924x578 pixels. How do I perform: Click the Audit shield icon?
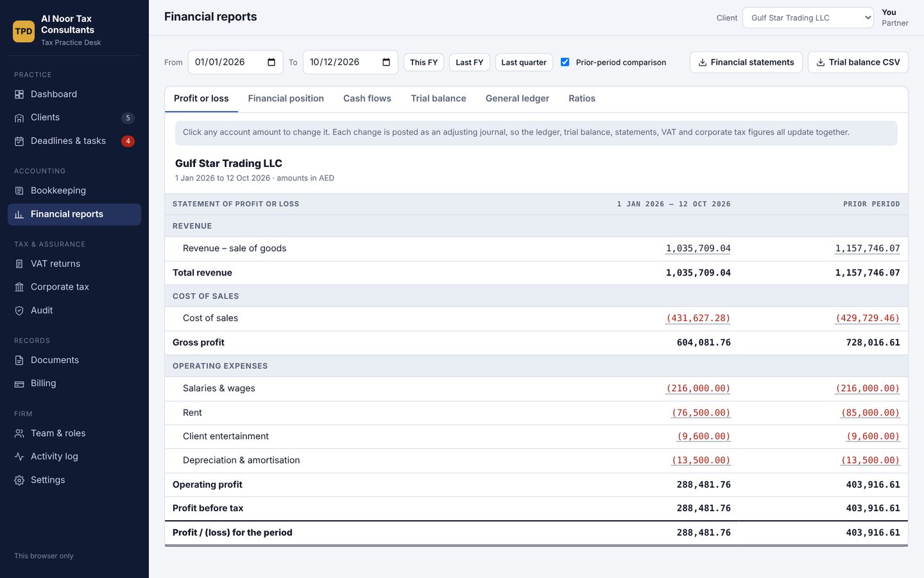click(19, 311)
